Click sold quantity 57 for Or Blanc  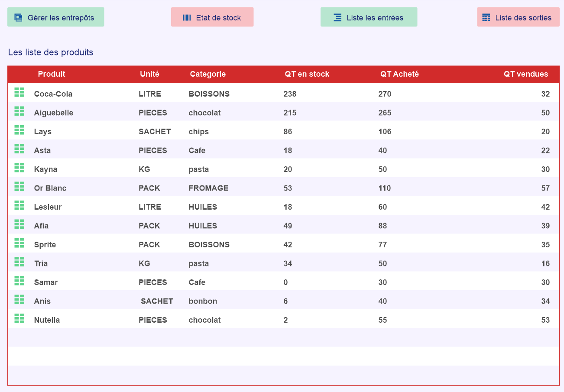(x=545, y=188)
